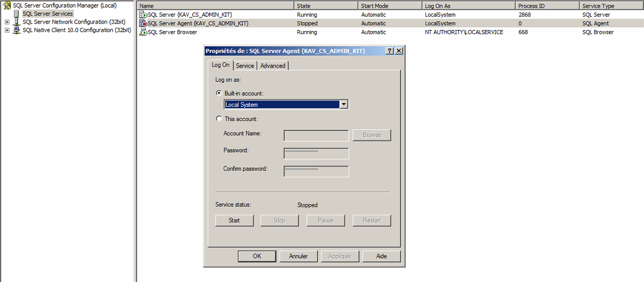Click the Account Name input field
This screenshot has width=644, height=282.
pos(316,136)
